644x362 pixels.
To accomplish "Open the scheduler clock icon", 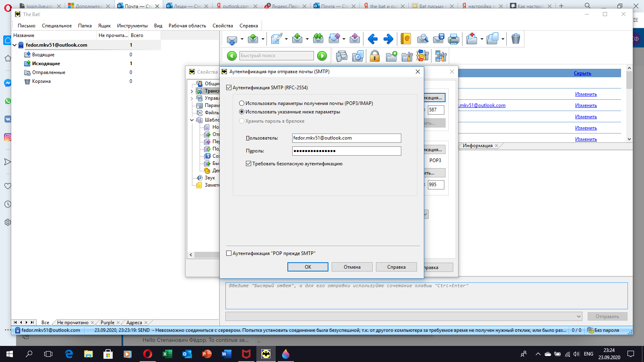I will [x=358, y=56].
